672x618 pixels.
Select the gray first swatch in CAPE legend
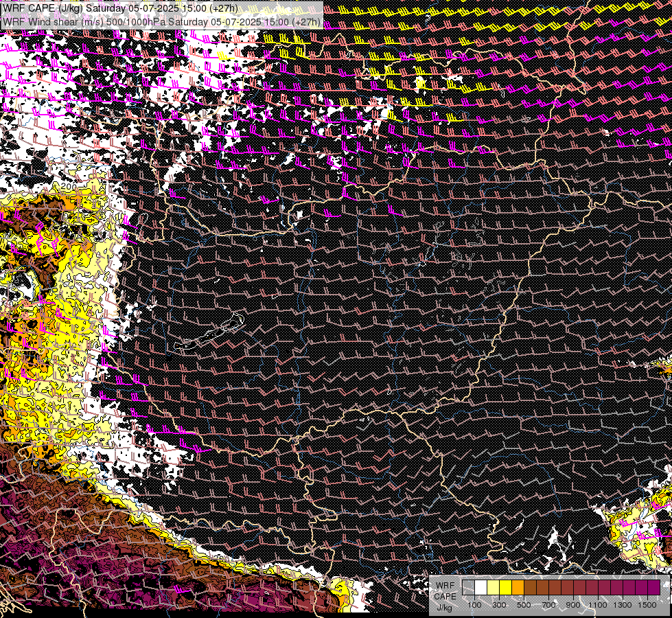[x=468, y=588]
